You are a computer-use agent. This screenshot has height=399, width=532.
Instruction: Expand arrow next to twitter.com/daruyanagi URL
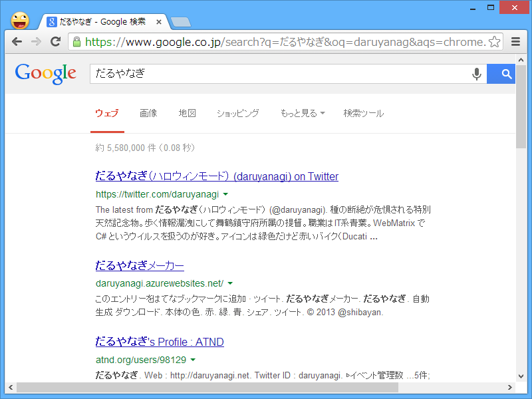click(225, 194)
